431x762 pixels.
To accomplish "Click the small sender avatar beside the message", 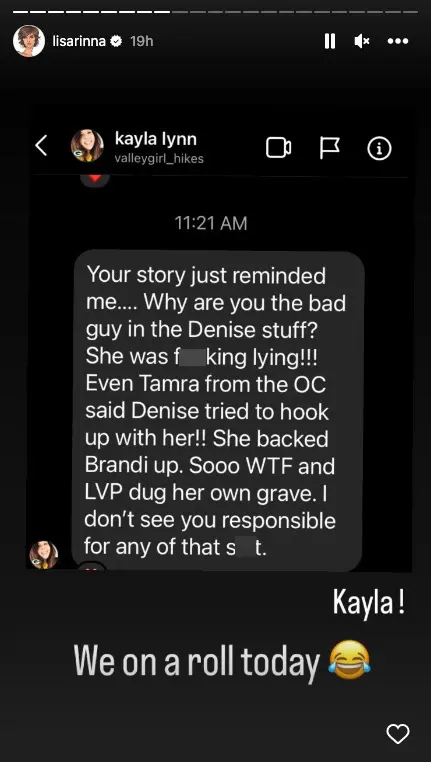I will click(44, 554).
